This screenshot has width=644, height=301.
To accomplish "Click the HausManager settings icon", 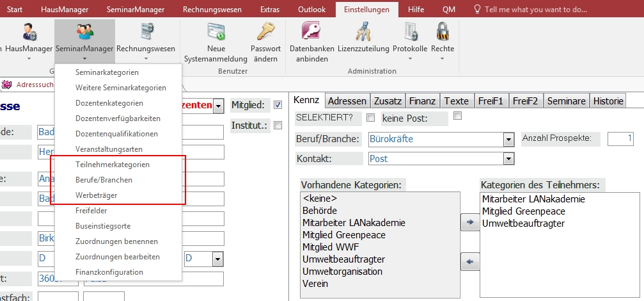I will [x=29, y=32].
